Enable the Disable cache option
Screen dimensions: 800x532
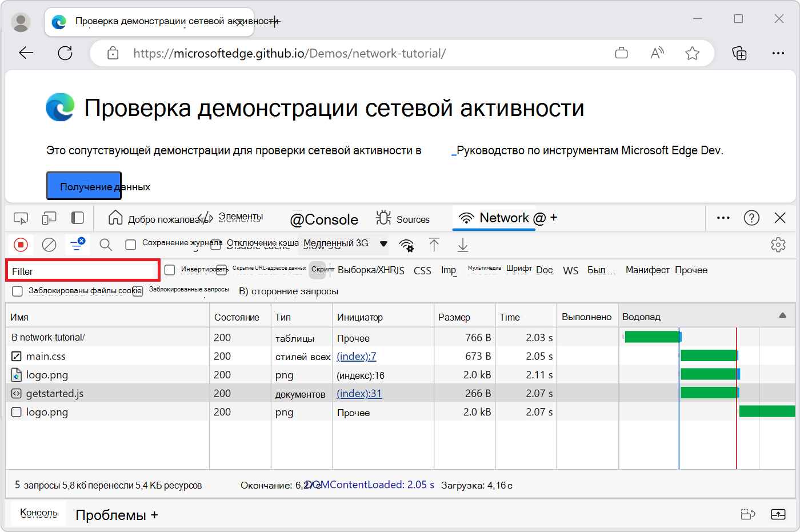point(215,243)
